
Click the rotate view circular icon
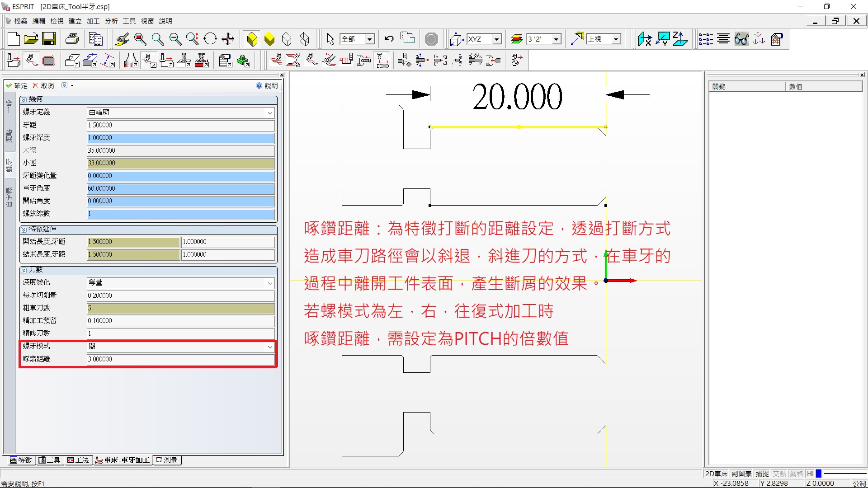tap(210, 39)
